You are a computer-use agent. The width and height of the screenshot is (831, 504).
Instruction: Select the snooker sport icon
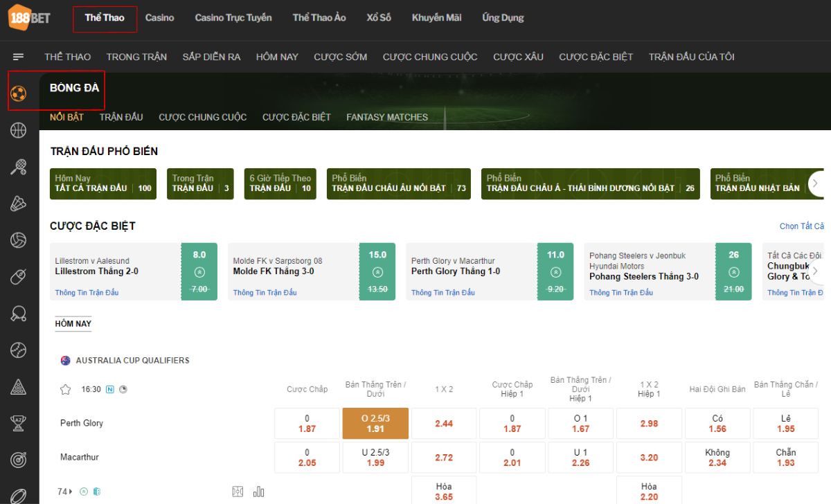click(x=17, y=387)
